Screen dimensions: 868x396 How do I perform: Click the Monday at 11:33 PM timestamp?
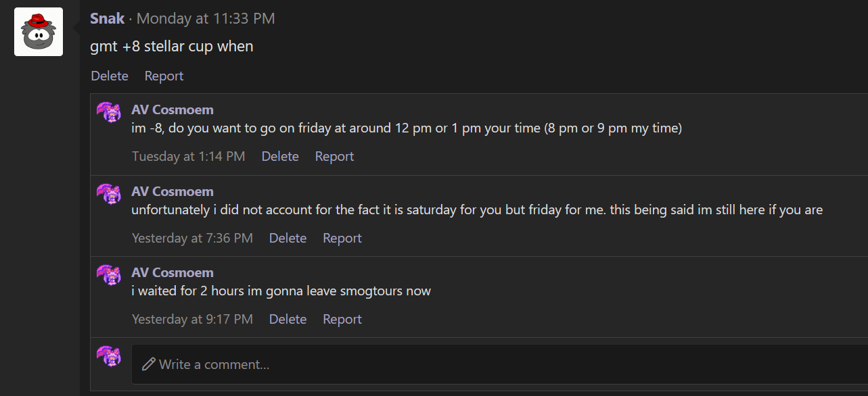206,18
